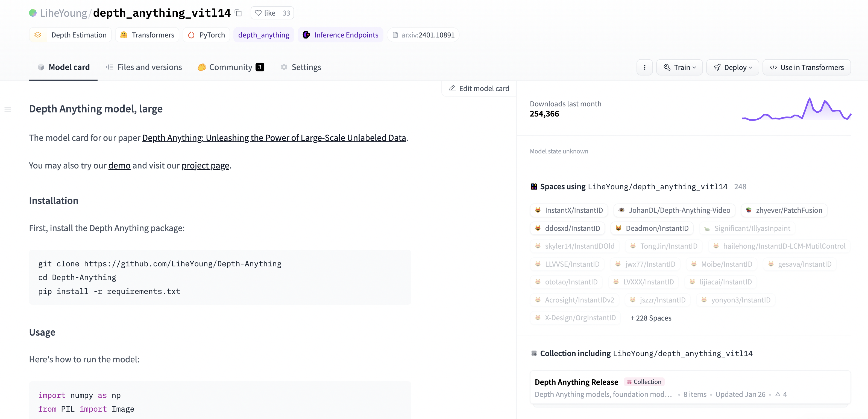Click the Spaces using icon

(x=534, y=187)
